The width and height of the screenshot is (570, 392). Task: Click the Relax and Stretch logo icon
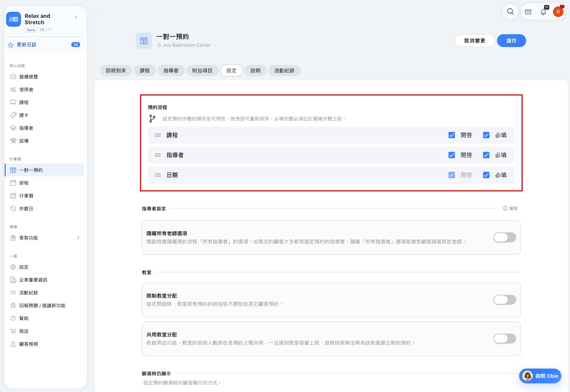pos(14,19)
